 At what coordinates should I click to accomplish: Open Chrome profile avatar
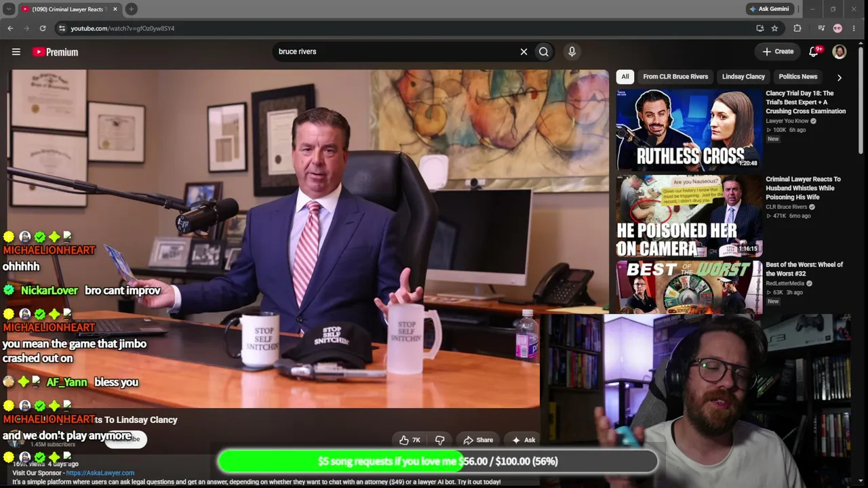click(837, 28)
